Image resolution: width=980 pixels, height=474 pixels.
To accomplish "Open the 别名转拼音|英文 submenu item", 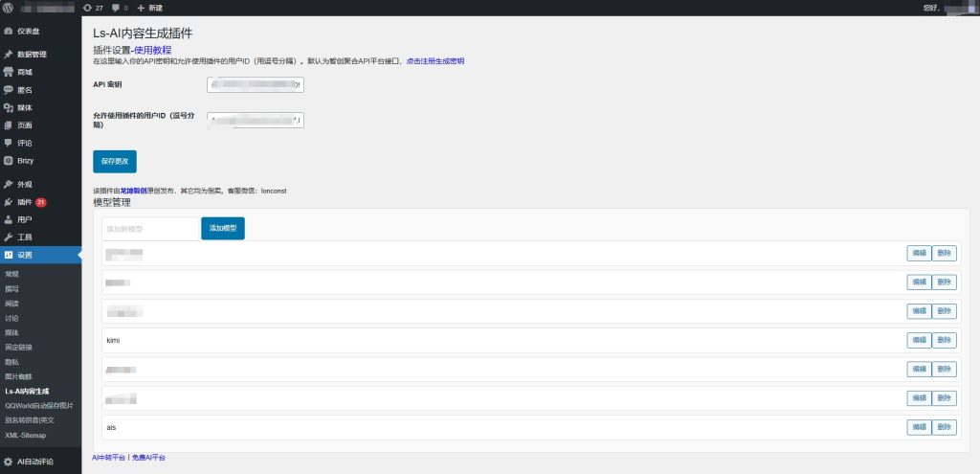I will click(x=30, y=420).
